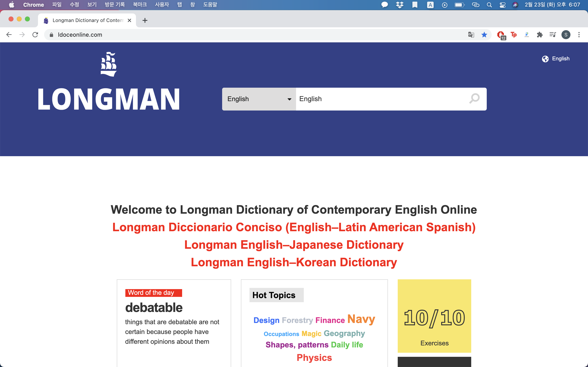Open the Chrome three-dot menu
588x367 pixels.
579,35
